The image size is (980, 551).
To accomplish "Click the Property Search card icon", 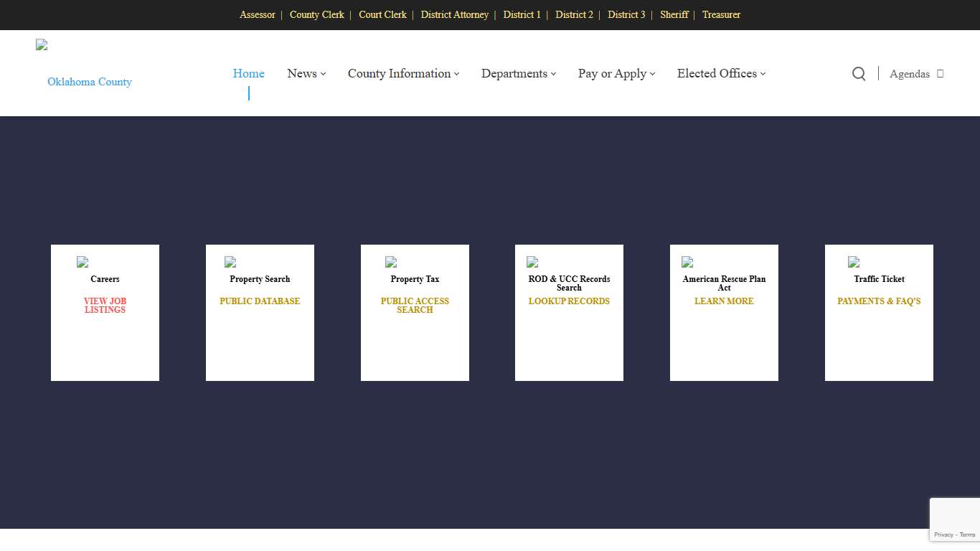I will pos(230,263).
